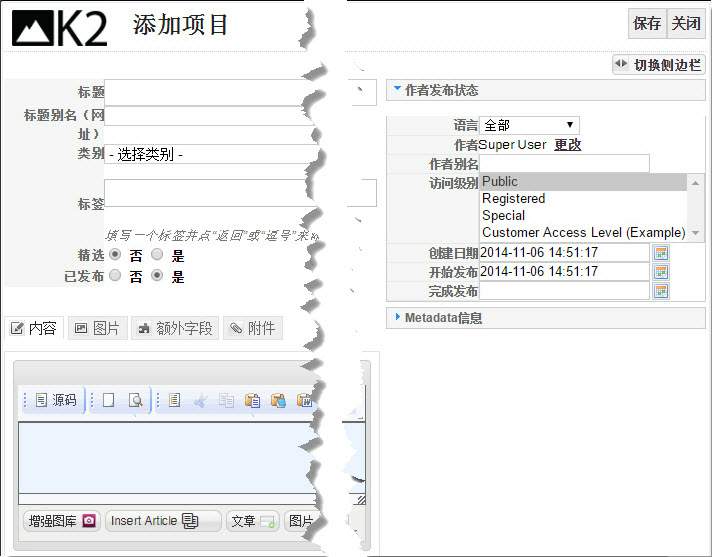Switch to the 图片 tab

[97, 328]
